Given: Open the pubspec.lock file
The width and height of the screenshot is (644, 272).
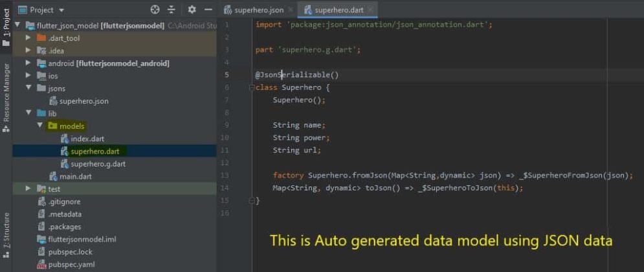Looking at the screenshot, I should coord(71,252).
